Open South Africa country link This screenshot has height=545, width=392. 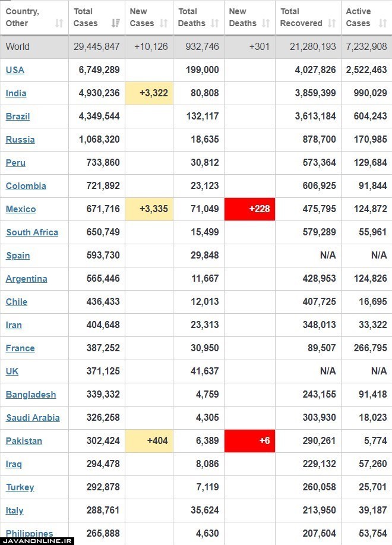coord(32,232)
